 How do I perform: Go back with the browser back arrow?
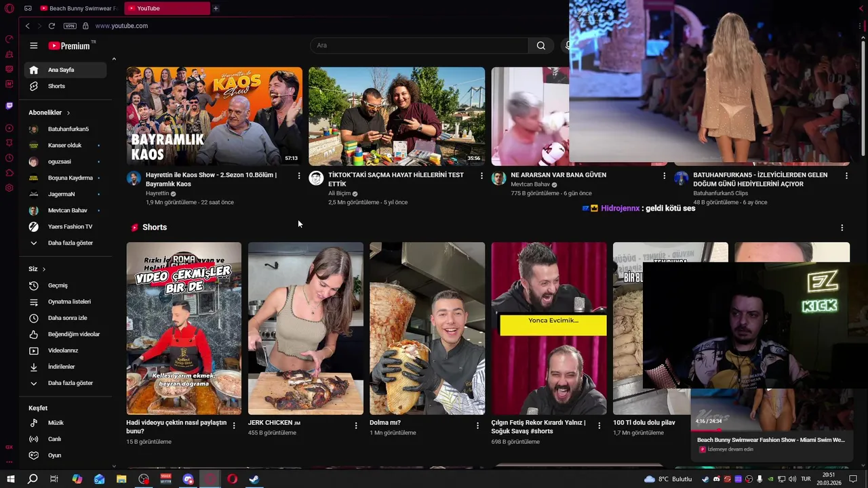(27, 26)
